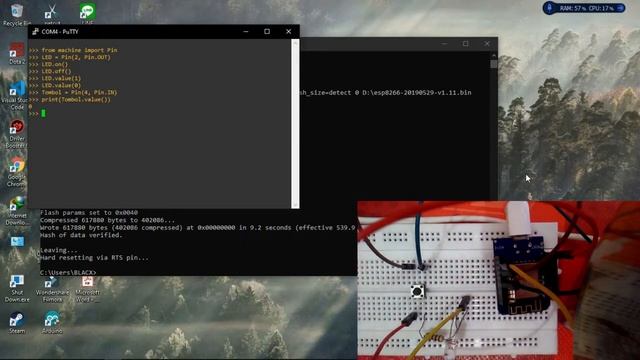The height and width of the screenshot is (360, 640).
Task: Open the Recycle Bin desktop icon
Action: click(16, 14)
